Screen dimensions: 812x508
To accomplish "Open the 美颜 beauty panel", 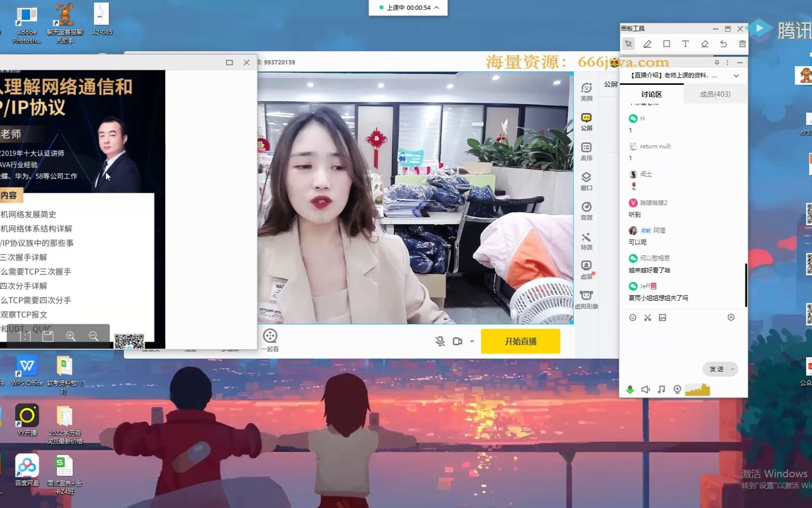I will tap(586, 92).
